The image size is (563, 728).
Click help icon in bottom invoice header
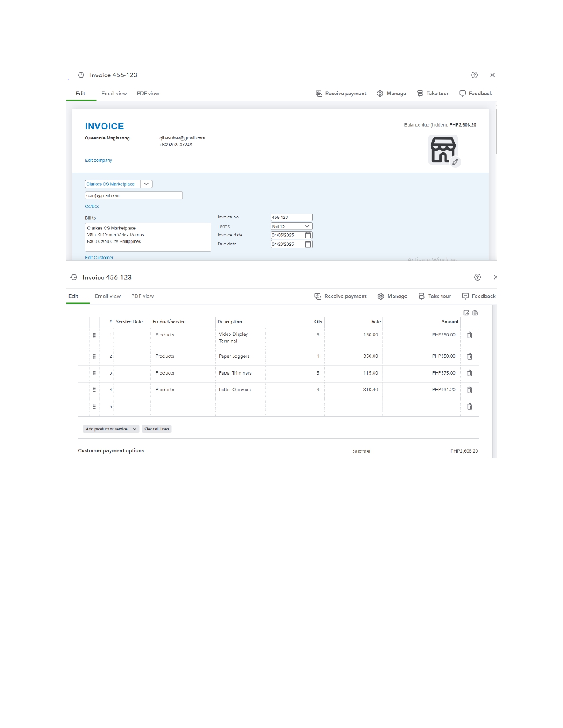coord(477,277)
